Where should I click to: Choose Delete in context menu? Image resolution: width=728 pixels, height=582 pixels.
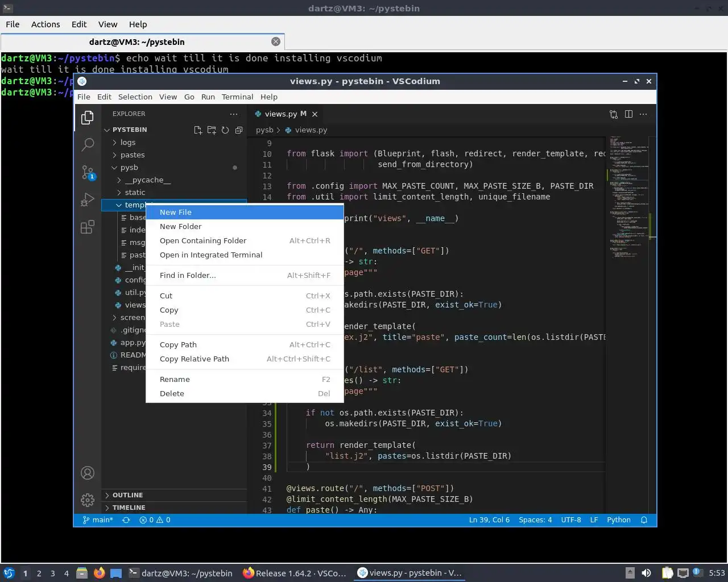[245, 393]
